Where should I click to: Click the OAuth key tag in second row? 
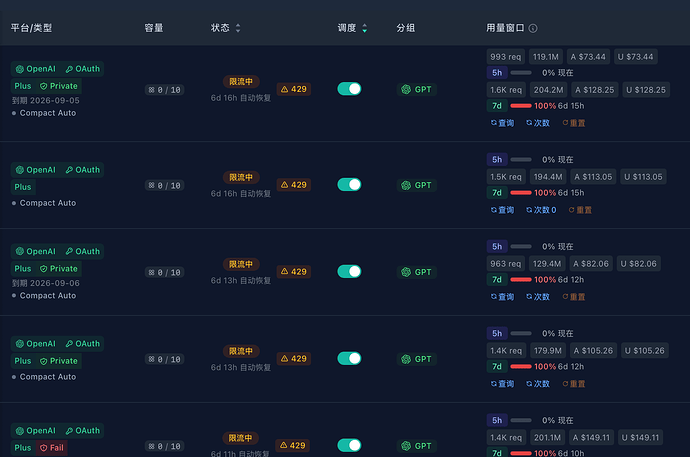point(83,170)
